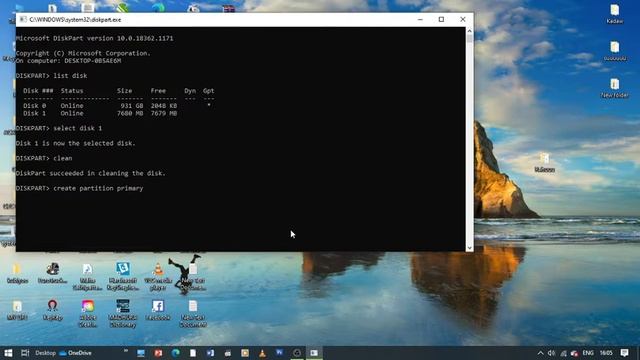Open the round dark icon on taskbar
Screen dimensions: 640x360
(x=297, y=353)
